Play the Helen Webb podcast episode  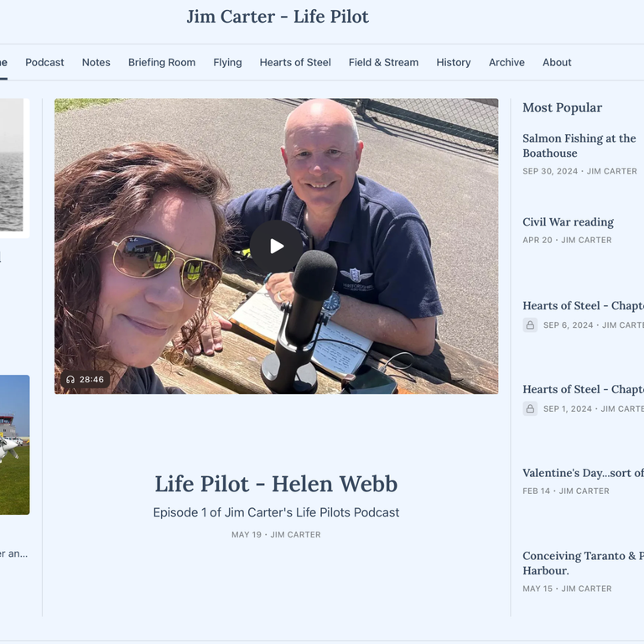coord(276,247)
